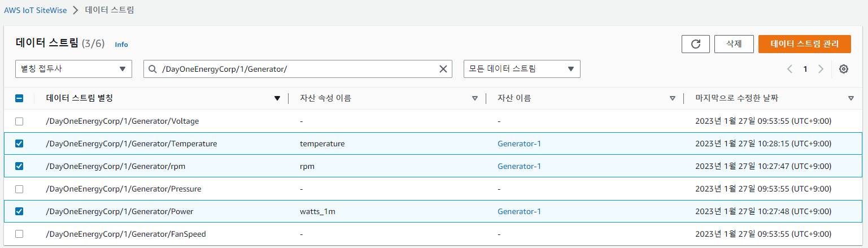The width and height of the screenshot is (868, 248).
Task: Click the 마지막으로 수정한 날짜 column header
Action: coord(737,98)
